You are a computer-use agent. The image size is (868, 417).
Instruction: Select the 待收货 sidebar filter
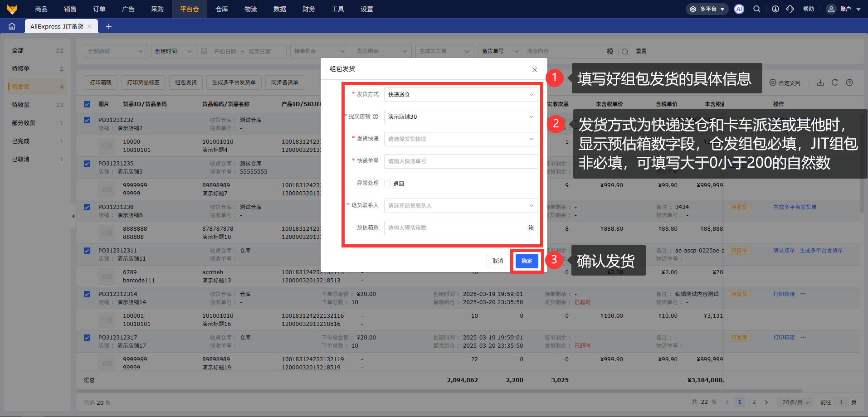[37, 105]
